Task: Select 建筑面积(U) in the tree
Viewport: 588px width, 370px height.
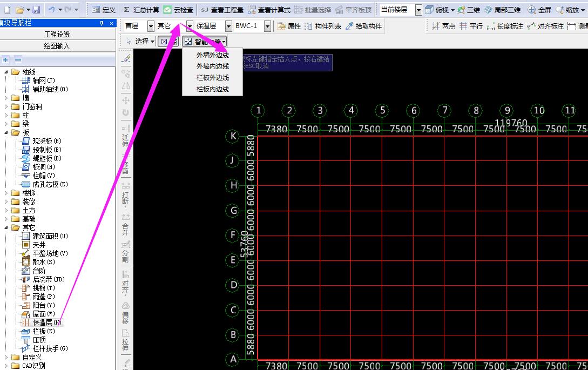Action: [50, 236]
